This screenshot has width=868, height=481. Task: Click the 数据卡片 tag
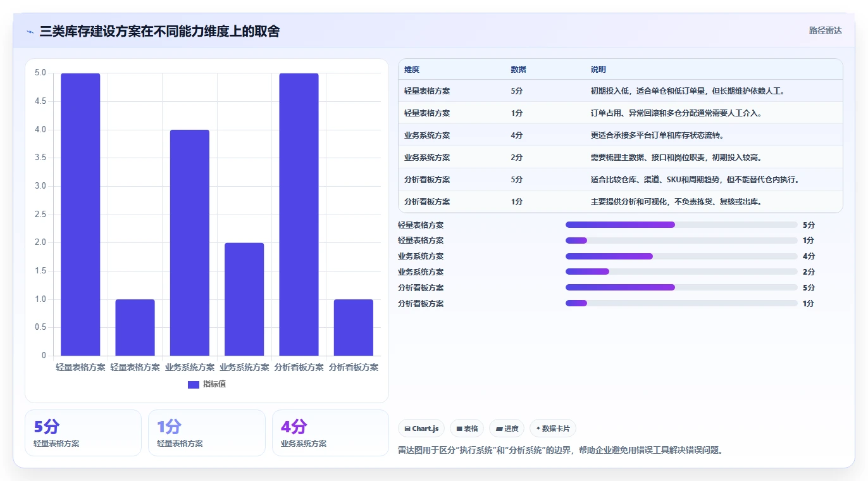(x=553, y=428)
